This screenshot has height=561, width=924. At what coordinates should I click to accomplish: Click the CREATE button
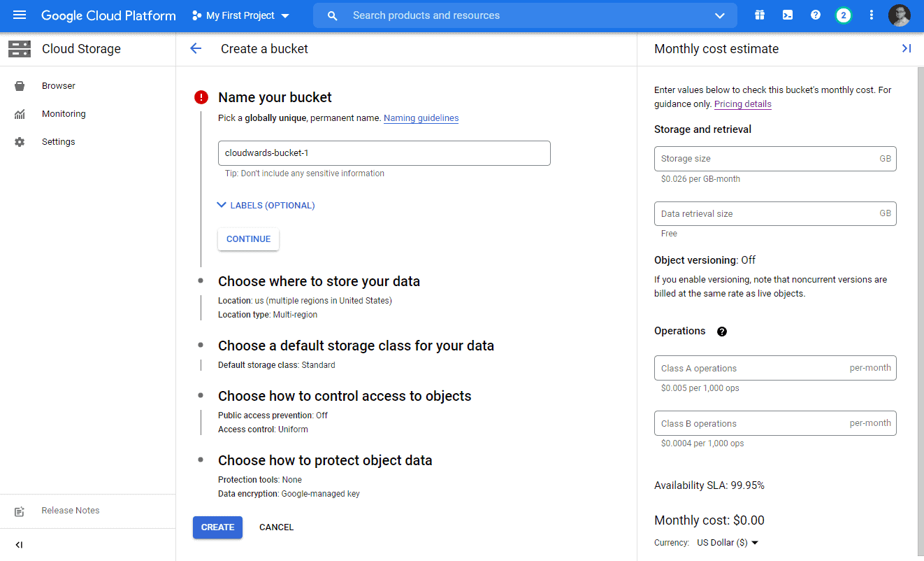click(217, 527)
